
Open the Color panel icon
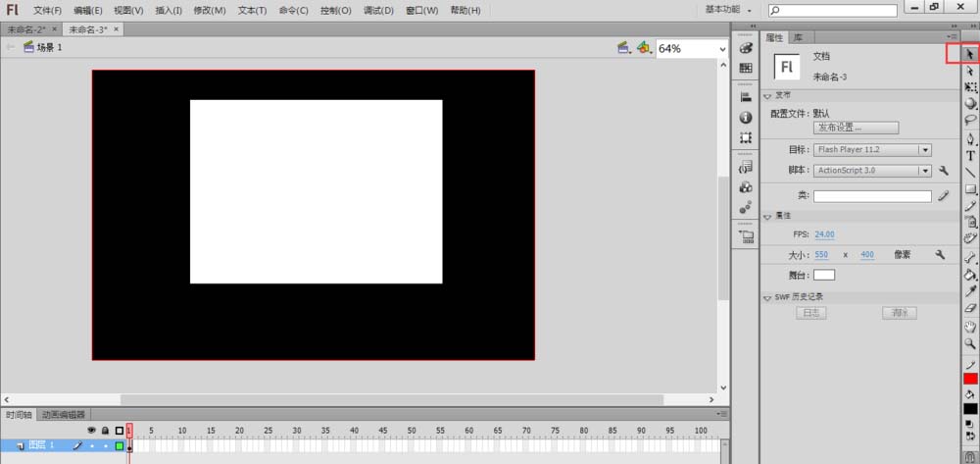746,48
